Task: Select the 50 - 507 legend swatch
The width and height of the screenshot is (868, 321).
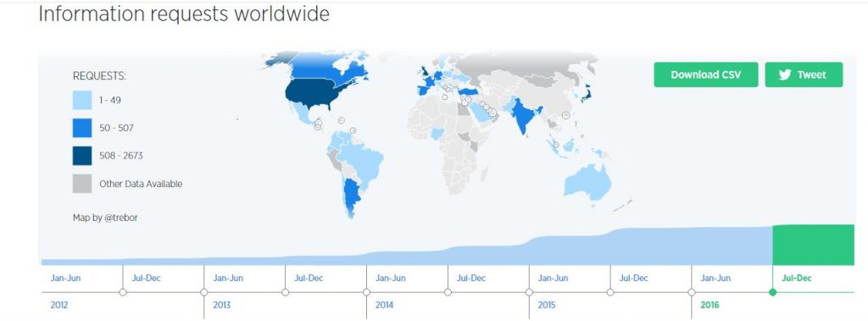Action: coord(82,128)
